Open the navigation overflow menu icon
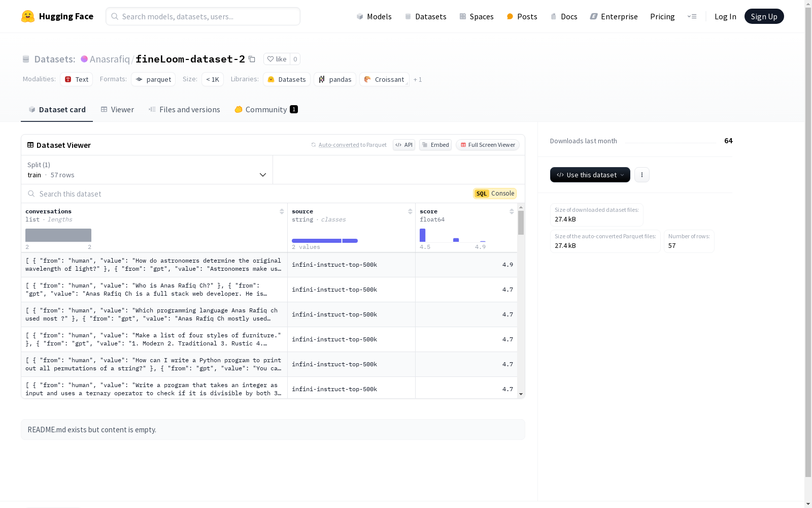Image resolution: width=812 pixels, height=508 pixels. [x=692, y=16]
